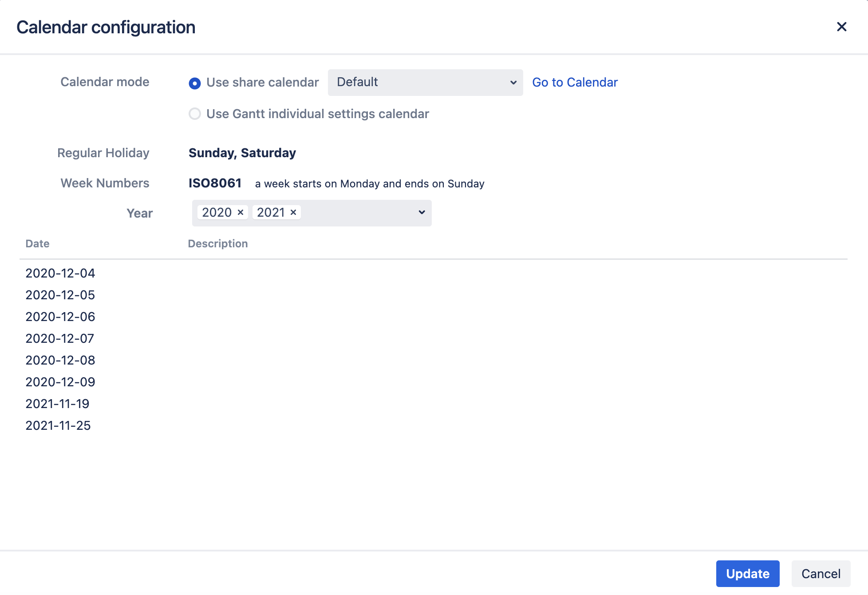Expand the Year multi-select chevron
The height and width of the screenshot is (595, 868).
pyautogui.click(x=422, y=213)
